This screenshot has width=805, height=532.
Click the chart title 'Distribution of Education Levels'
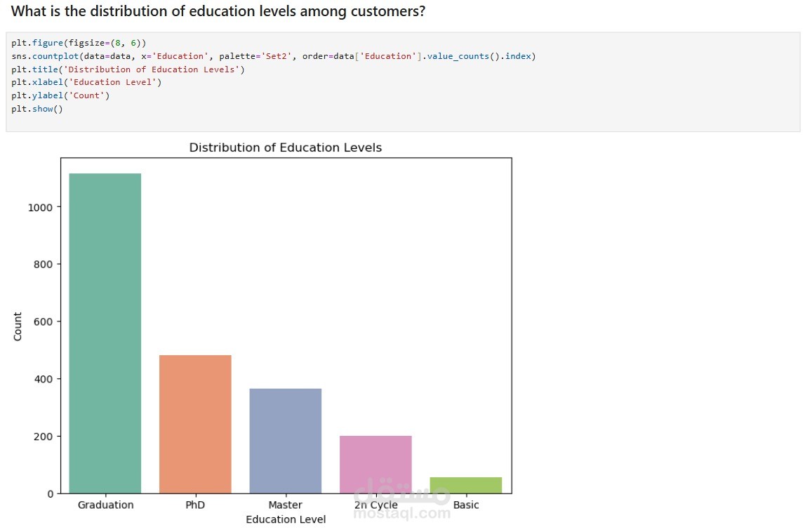point(285,147)
